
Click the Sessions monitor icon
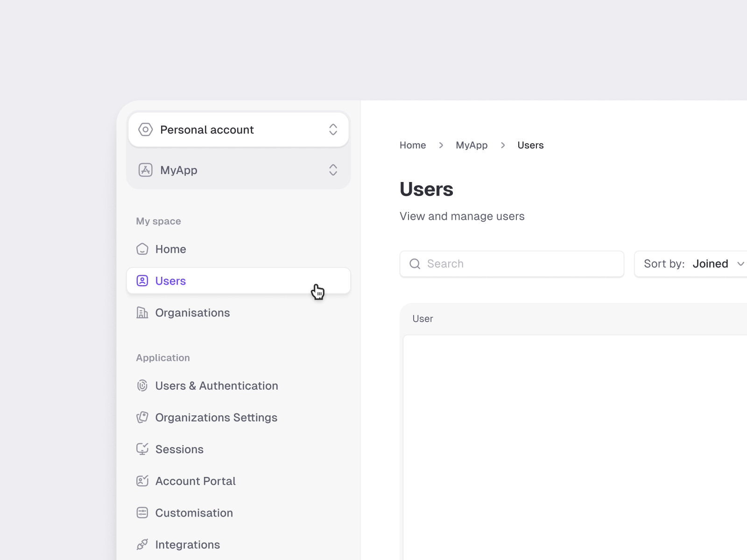pyautogui.click(x=142, y=449)
